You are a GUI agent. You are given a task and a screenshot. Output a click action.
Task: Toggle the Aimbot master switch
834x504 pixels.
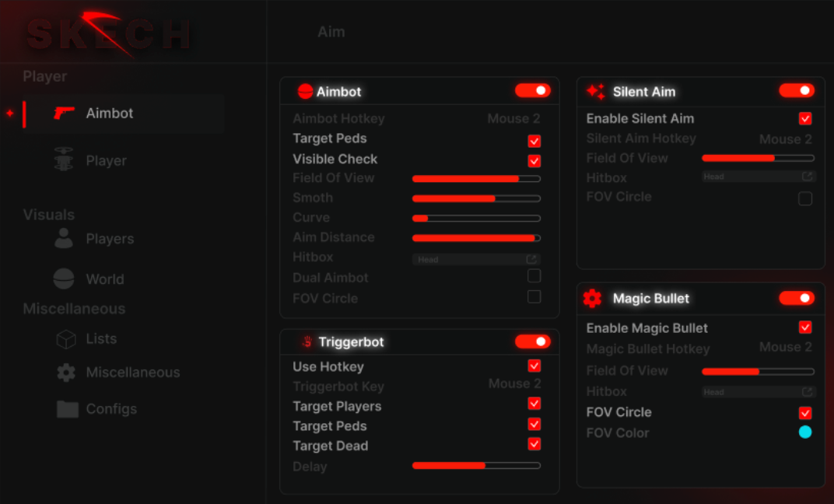[x=532, y=90]
